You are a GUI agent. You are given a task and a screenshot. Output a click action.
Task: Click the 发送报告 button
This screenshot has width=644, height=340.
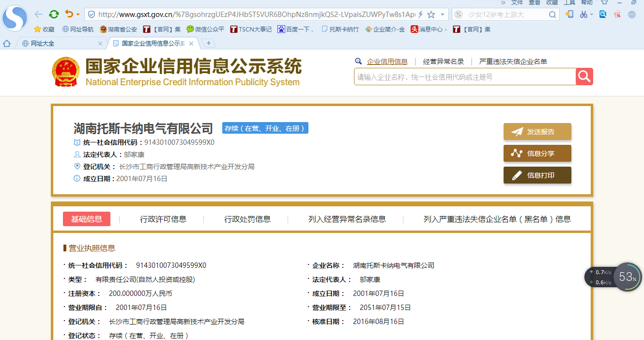click(x=537, y=131)
